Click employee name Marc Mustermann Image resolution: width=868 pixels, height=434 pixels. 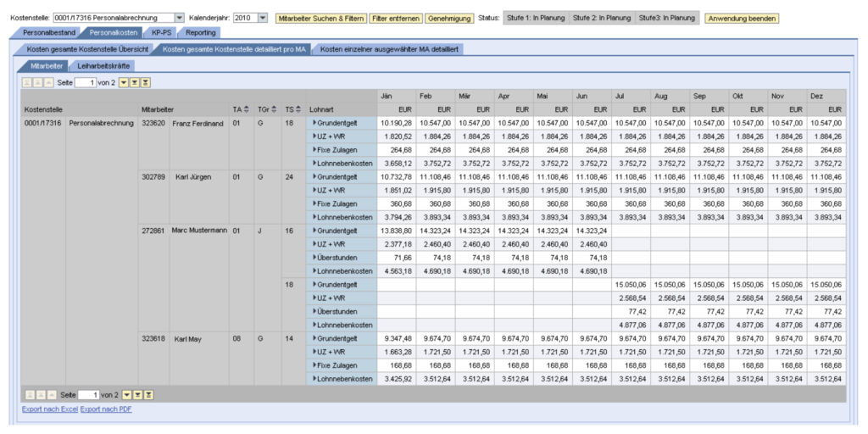click(199, 230)
